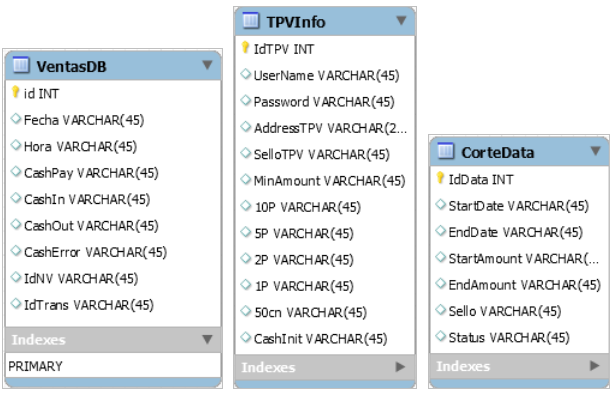This screenshot has width=613, height=394.
Task: Click the diamond icon beside CashOut column
Action: (16, 224)
